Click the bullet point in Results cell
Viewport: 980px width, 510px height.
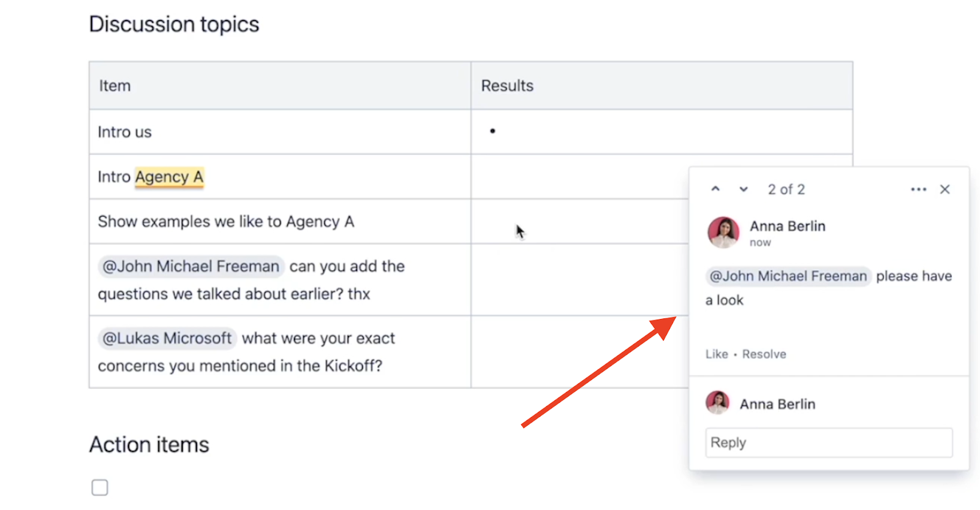492,131
